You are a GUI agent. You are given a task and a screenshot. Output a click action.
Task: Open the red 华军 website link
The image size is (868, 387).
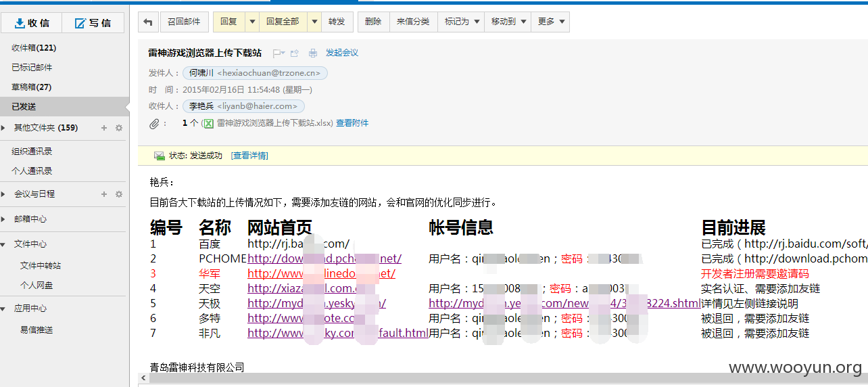(321, 273)
